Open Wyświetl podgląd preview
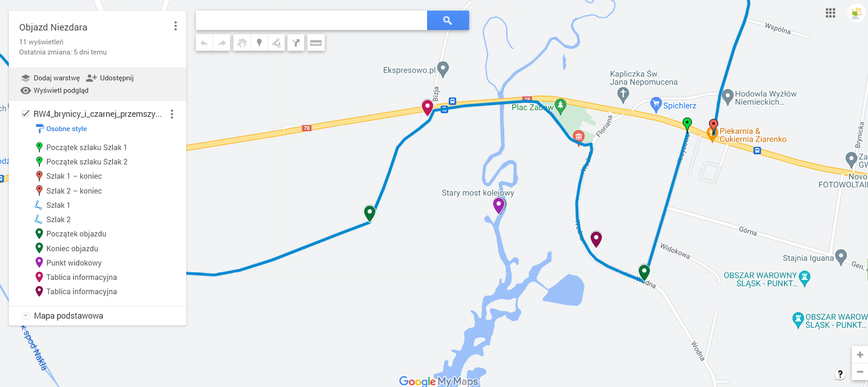868x387 pixels. [x=55, y=91]
